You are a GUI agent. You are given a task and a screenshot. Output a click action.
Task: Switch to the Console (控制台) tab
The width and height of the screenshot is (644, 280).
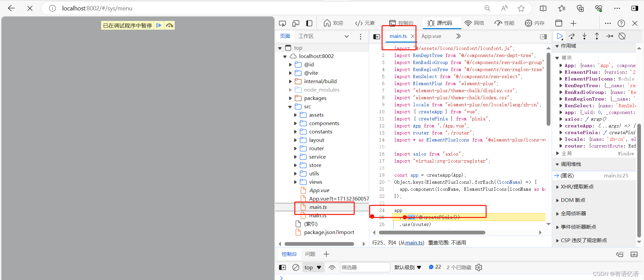401,23
